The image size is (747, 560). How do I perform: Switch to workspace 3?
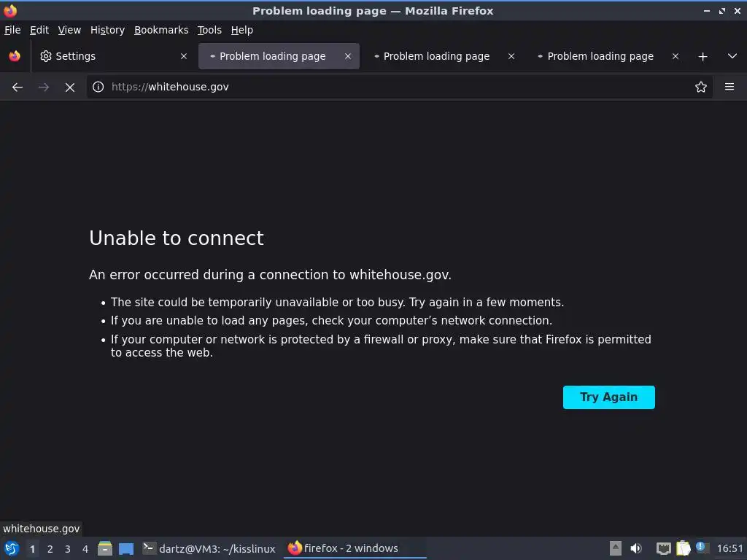[68, 549]
